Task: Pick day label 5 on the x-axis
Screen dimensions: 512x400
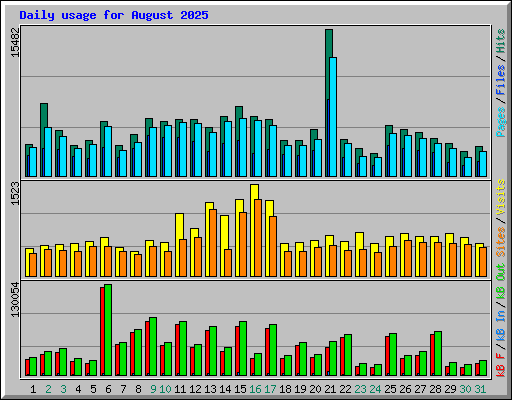Action: (x=93, y=389)
